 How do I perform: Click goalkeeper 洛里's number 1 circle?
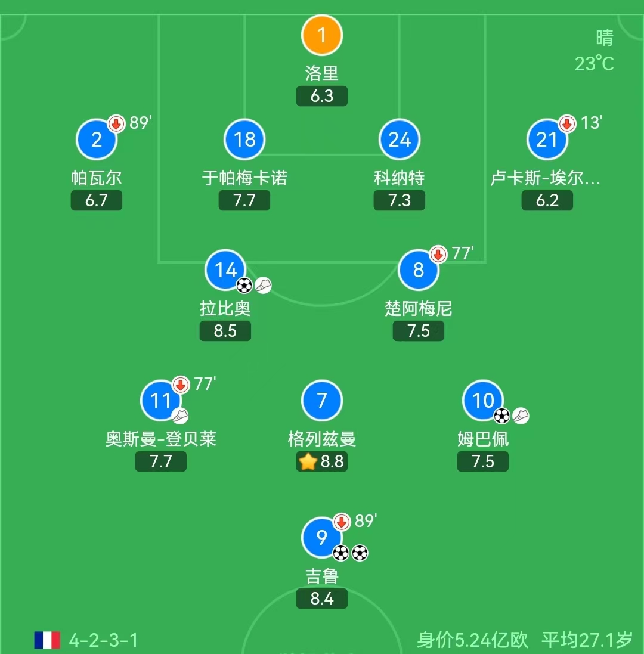click(322, 35)
